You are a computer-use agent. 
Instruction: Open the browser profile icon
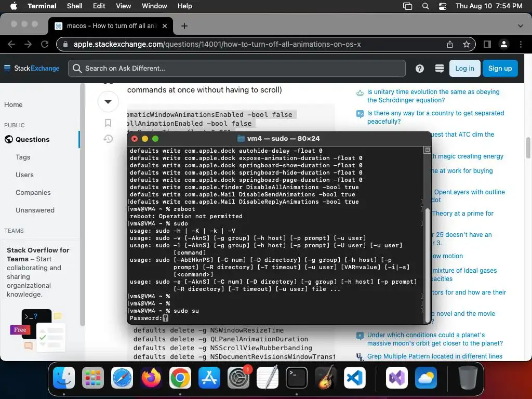(504, 44)
